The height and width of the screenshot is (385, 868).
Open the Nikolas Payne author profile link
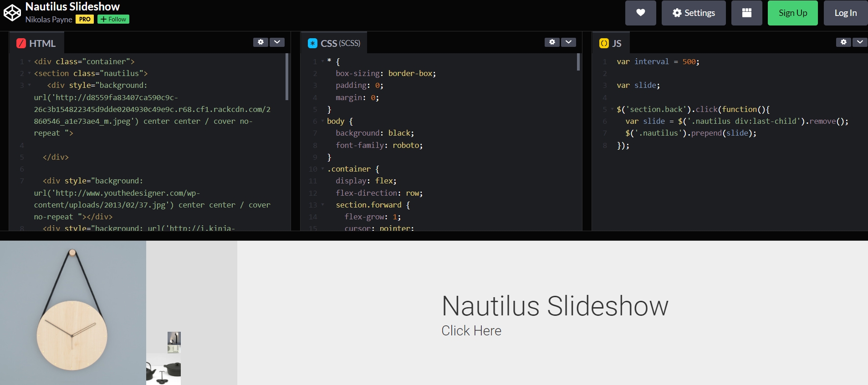tap(49, 19)
